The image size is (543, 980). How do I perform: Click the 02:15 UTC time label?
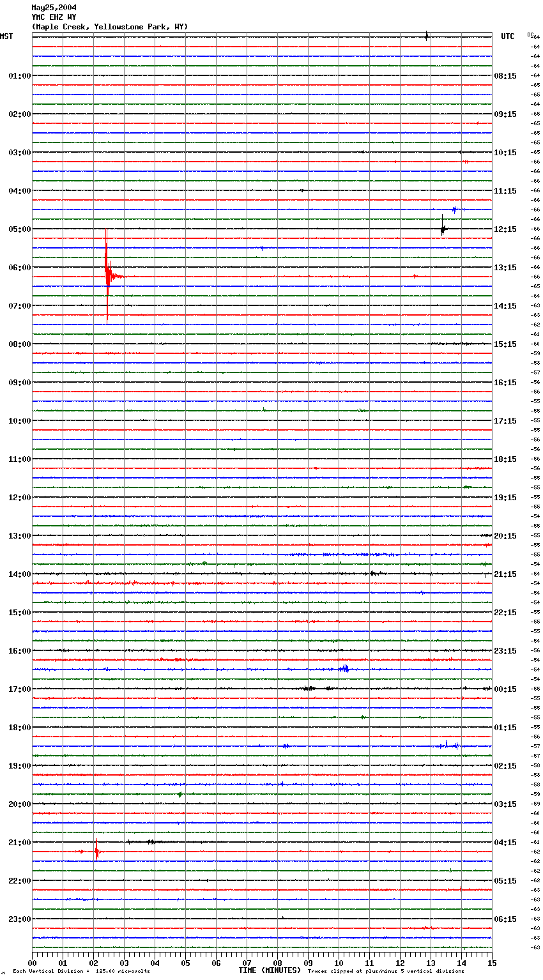coord(505,766)
